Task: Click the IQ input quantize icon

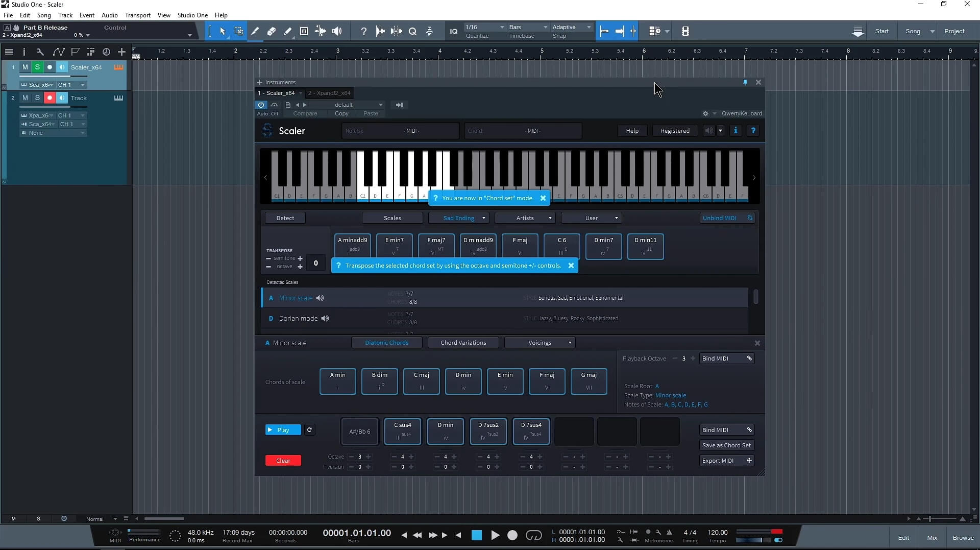Action: [x=453, y=31]
